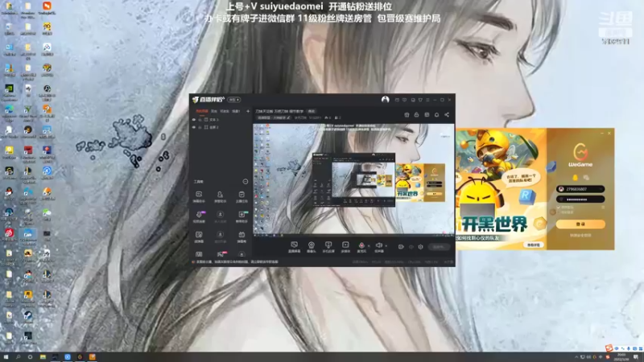This screenshot has width=644, height=362.
Task: Open the first toolbox tool with the screen-chat icon
Action: tap(199, 196)
